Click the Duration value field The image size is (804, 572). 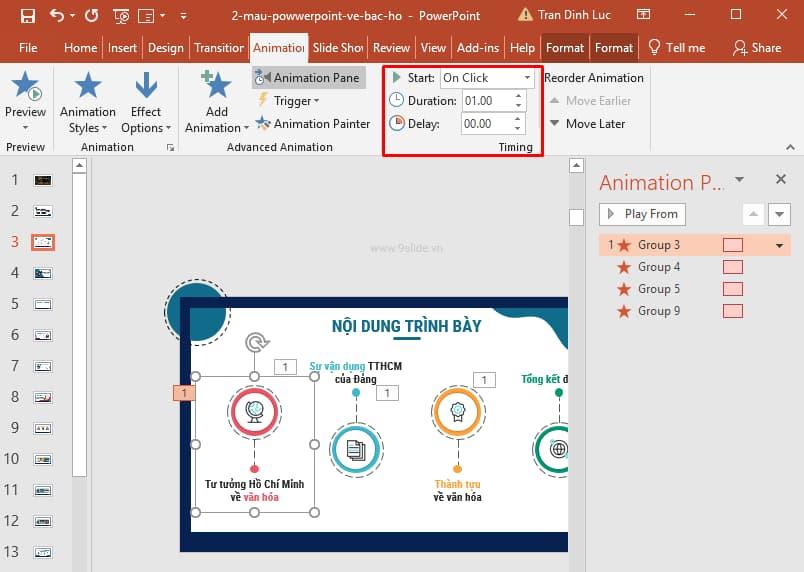[x=487, y=101]
